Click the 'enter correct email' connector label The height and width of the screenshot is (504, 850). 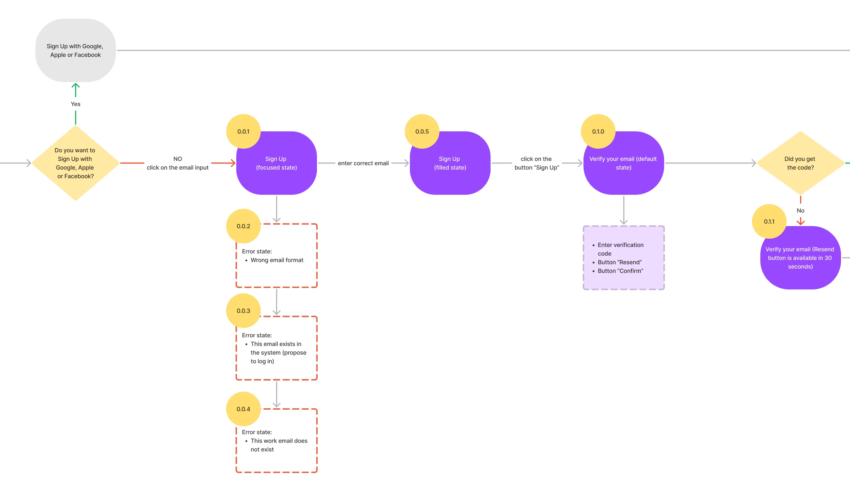pos(363,163)
